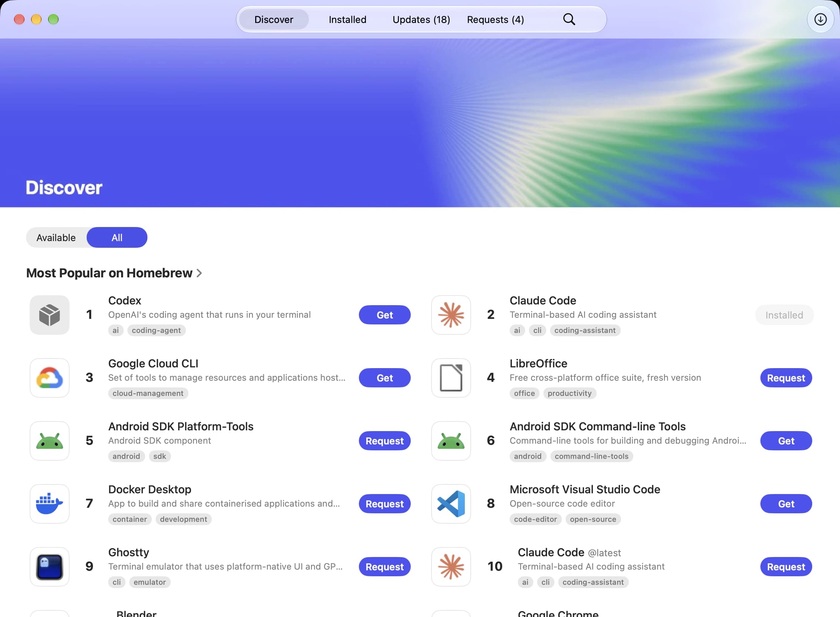
Task: Click the Installed label for Claude Code
Action: tap(784, 315)
